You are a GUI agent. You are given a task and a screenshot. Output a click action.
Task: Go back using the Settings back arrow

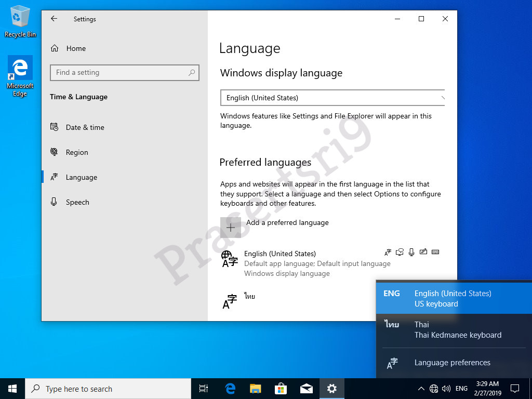coord(54,19)
